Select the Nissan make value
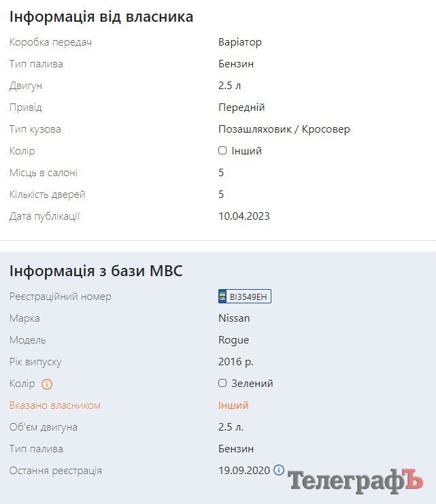Screen dimensions: 436x504 [234, 318]
